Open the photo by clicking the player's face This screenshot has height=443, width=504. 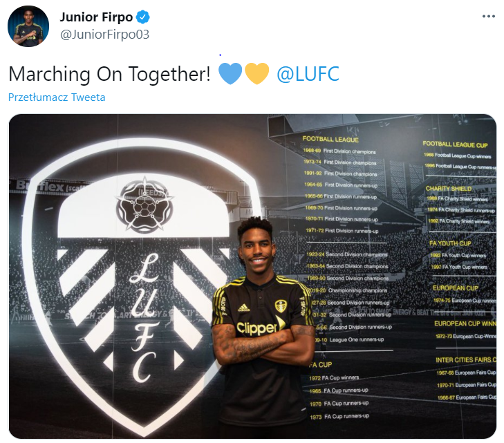pyautogui.click(x=257, y=249)
